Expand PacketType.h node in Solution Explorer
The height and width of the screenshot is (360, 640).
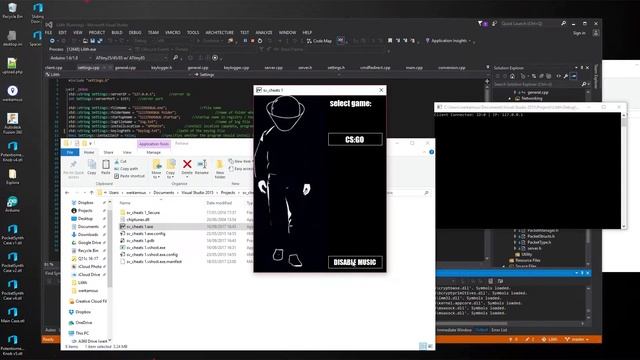515,242
